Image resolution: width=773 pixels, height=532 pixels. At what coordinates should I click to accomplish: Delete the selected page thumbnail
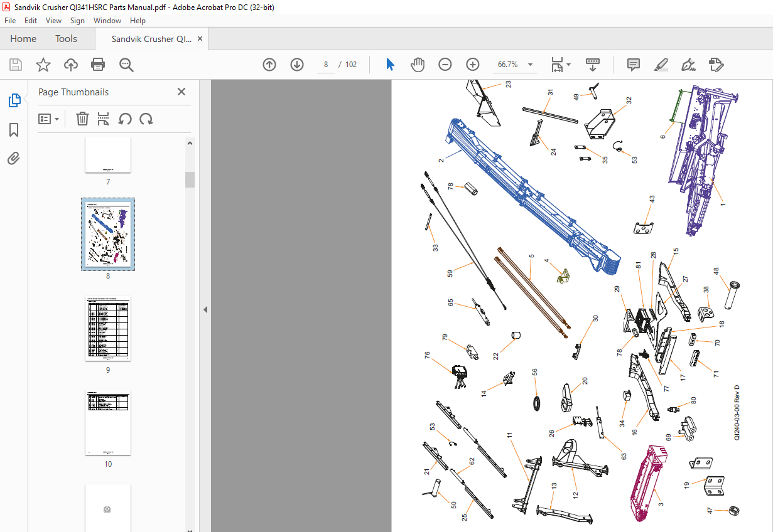82,119
